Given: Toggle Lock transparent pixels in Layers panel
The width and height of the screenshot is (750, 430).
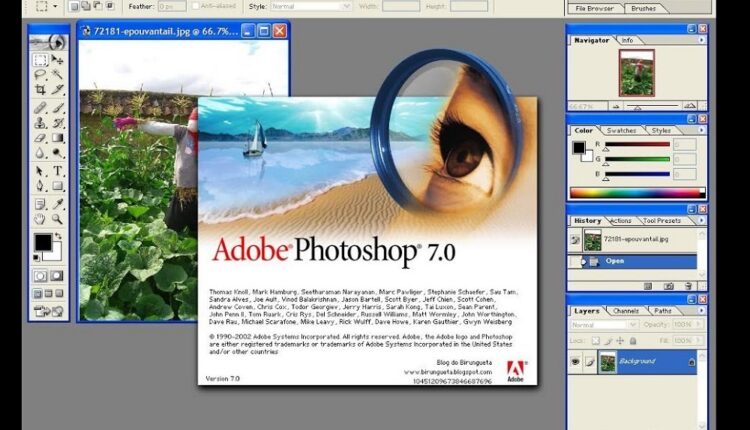Looking at the screenshot, I should [x=596, y=341].
